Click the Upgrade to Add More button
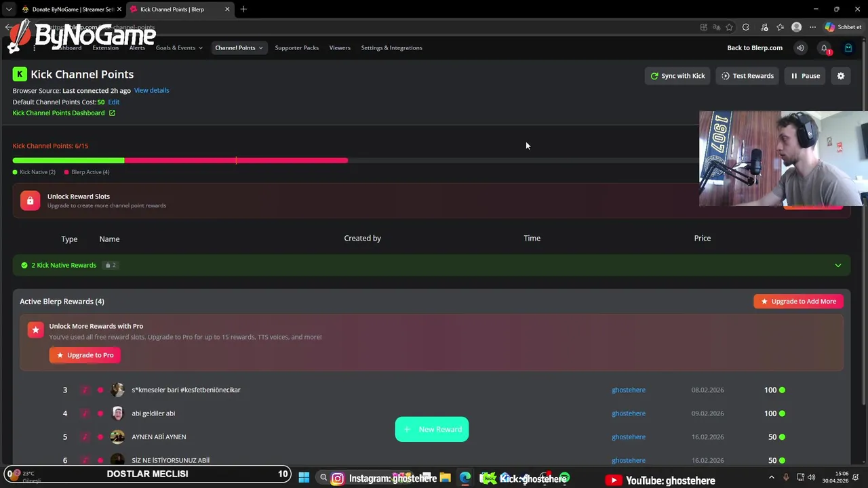 [798, 302]
